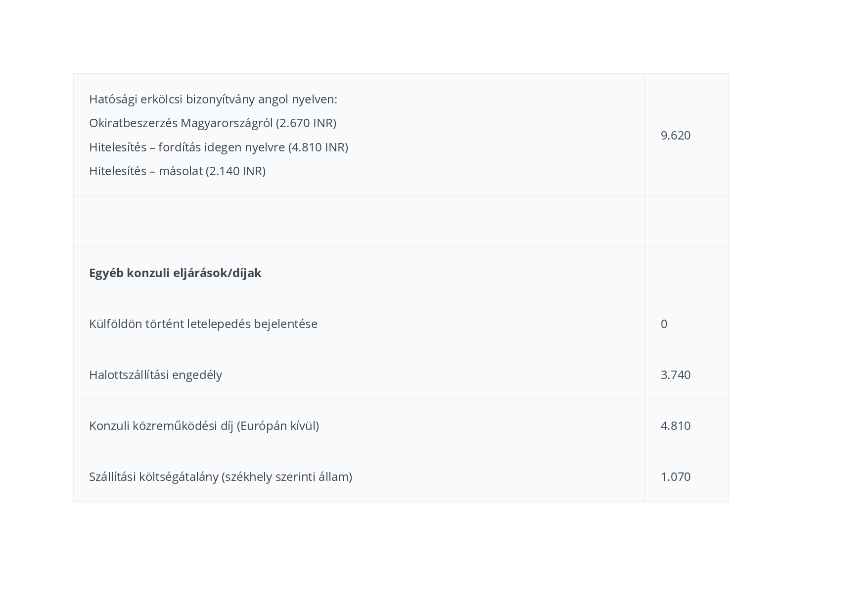This screenshot has width=868, height=614.
Task: Click the blank fee cell beside Egyéb heading
Action: (x=686, y=273)
